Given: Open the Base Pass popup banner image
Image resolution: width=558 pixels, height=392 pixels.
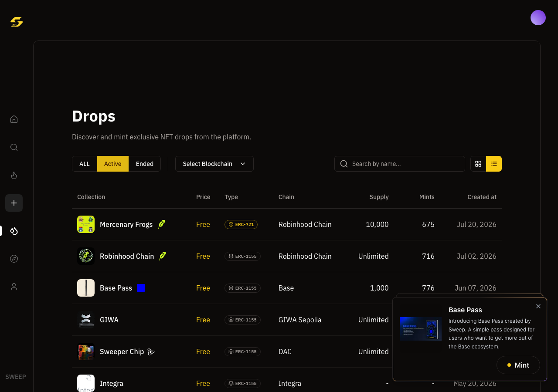Looking at the screenshot, I should click(x=421, y=329).
